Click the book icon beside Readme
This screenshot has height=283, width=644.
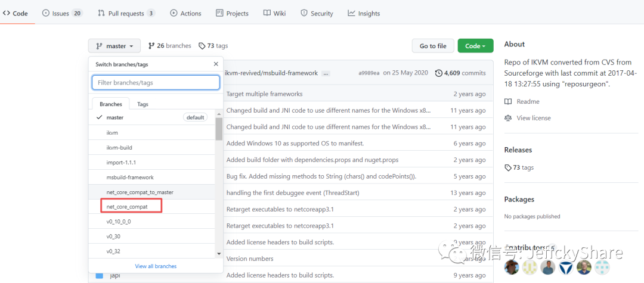508,101
